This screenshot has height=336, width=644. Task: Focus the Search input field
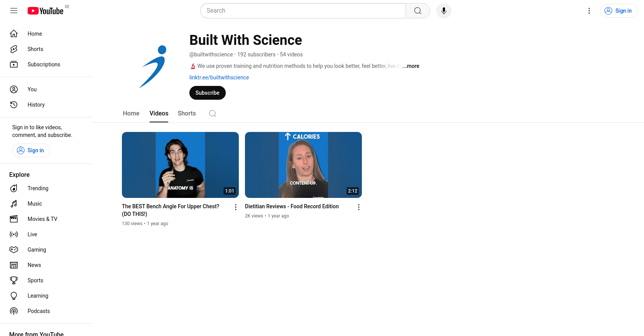[303, 11]
